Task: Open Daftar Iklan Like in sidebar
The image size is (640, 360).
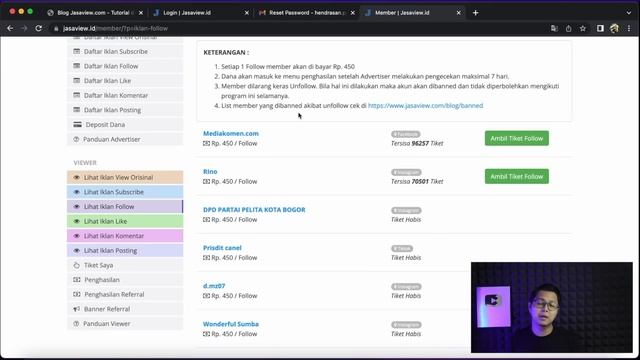Action: [125, 81]
